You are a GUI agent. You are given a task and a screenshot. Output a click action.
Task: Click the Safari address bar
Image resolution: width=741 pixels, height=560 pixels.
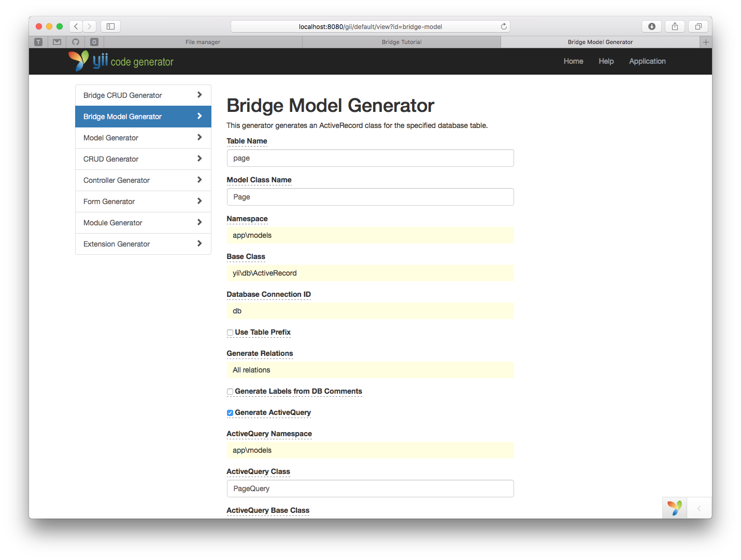[370, 26]
